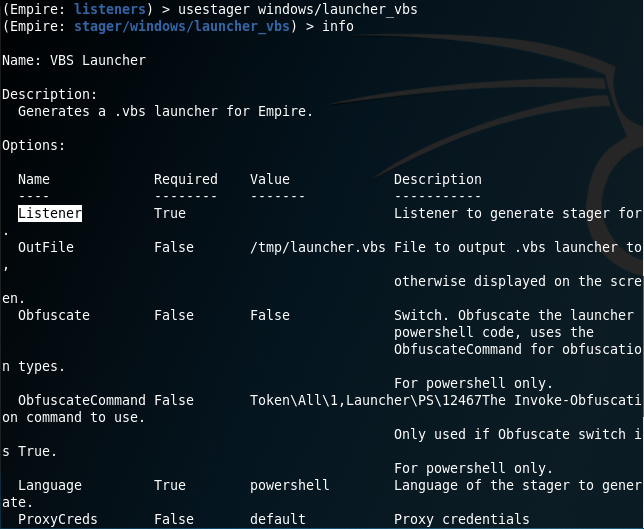Click the highlighted Listener option name
Image resolution: width=644 pixels, height=529 pixels.
pyautogui.click(x=50, y=213)
